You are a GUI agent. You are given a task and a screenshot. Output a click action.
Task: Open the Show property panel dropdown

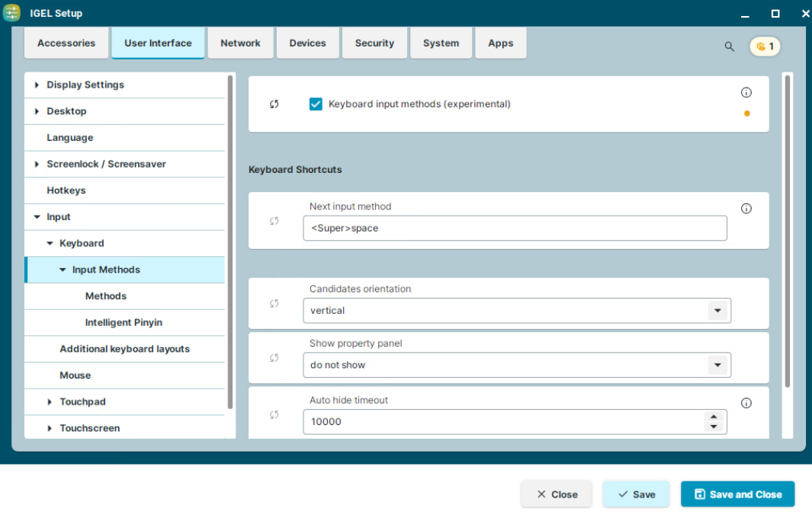717,366
